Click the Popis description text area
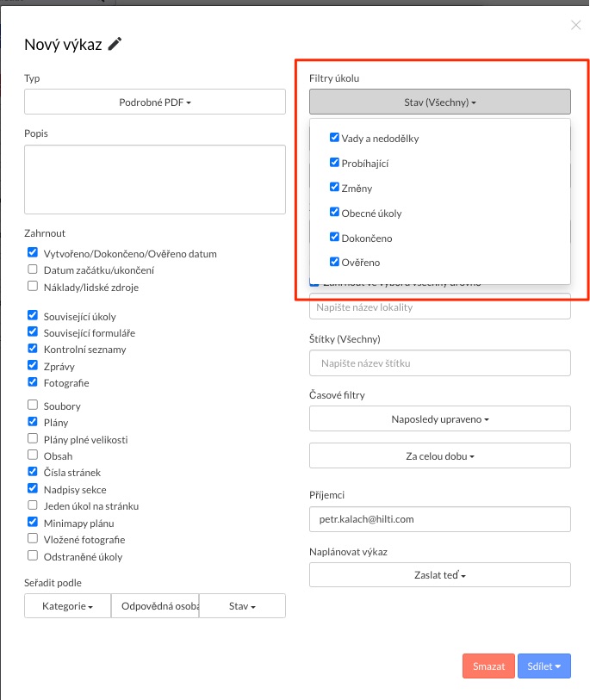Screen dimensions: 590x700 (x=154, y=179)
